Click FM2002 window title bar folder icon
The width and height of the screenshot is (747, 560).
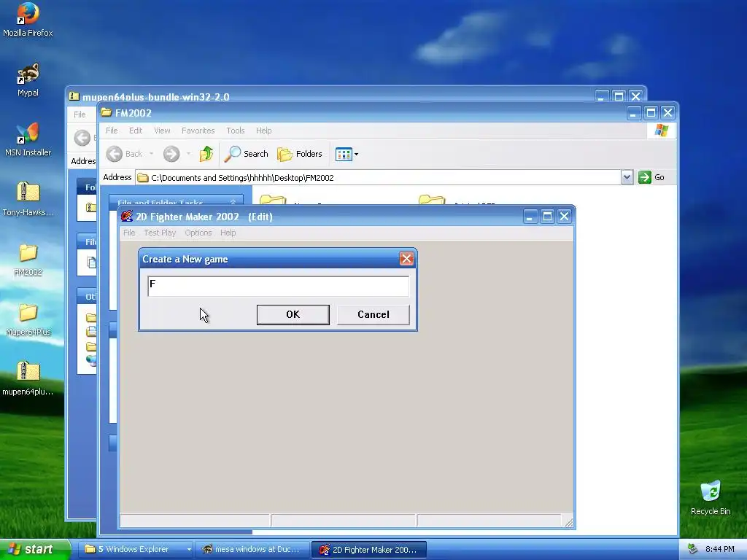click(x=107, y=113)
